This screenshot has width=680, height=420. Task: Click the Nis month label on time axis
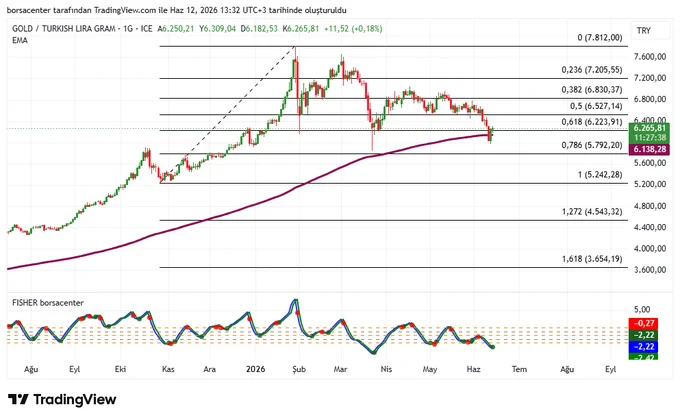tap(386, 369)
